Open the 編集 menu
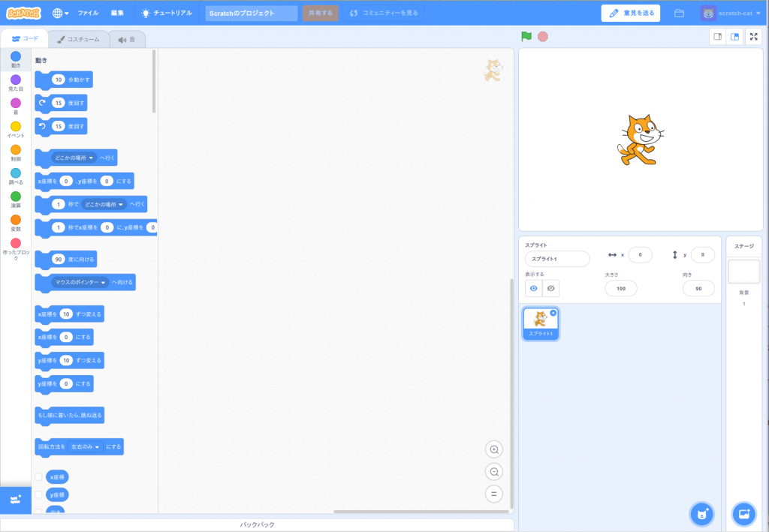 [117, 14]
